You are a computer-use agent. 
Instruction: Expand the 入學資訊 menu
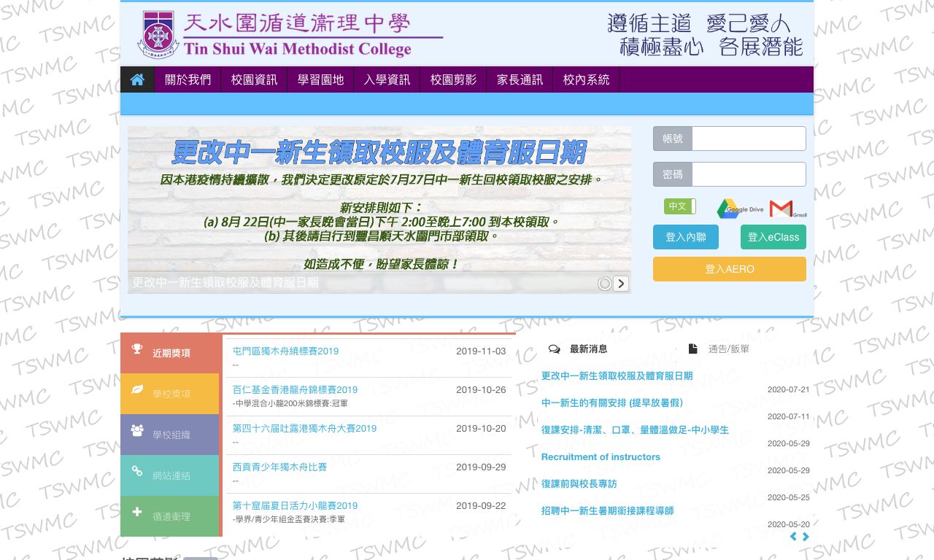387,79
